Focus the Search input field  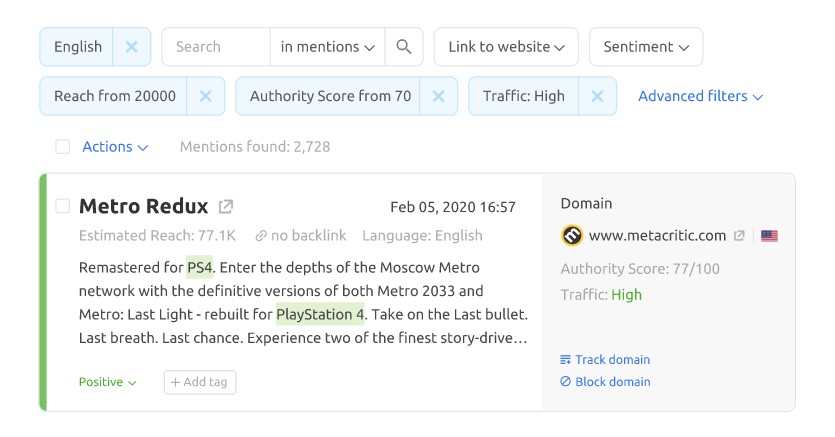[x=216, y=47]
